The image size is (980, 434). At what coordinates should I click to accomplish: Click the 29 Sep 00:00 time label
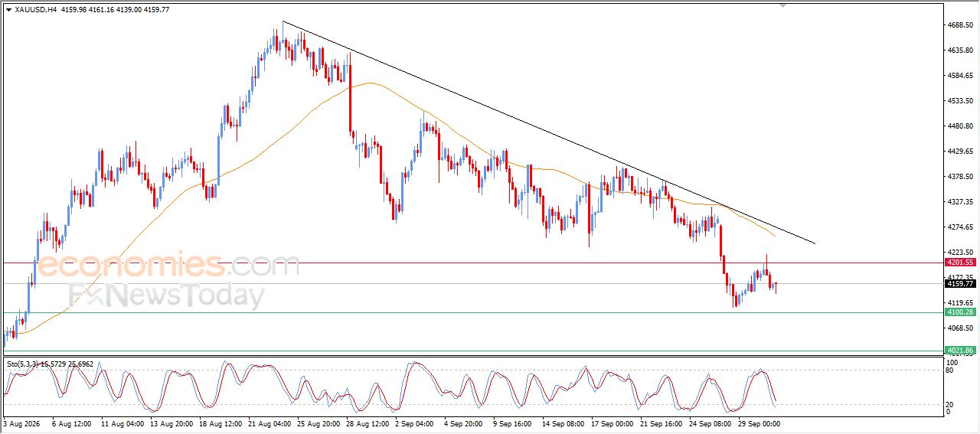[x=760, y=423]
